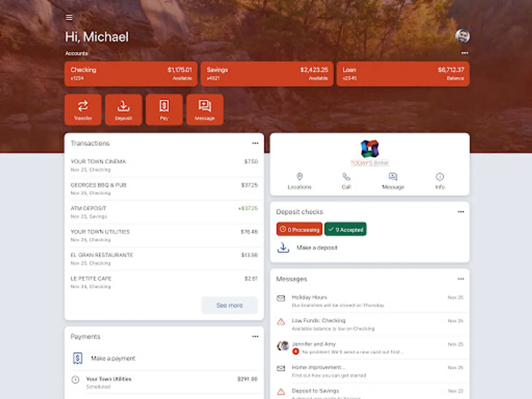Open the Low Funds: Checking message

tap(370, 325)
